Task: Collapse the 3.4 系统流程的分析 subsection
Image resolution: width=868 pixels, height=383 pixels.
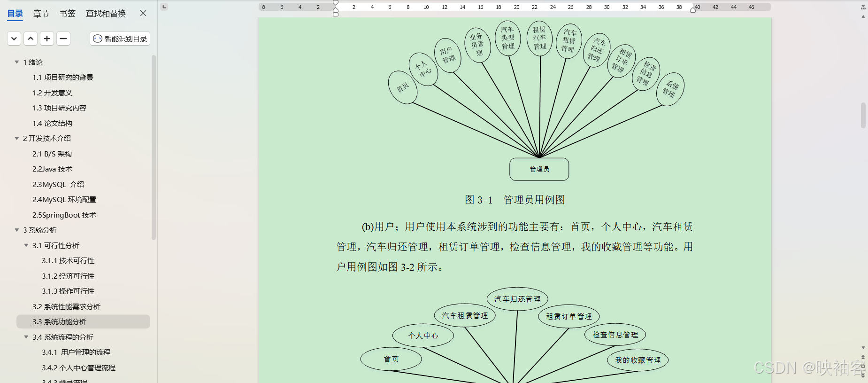Action: click(26, 337)
